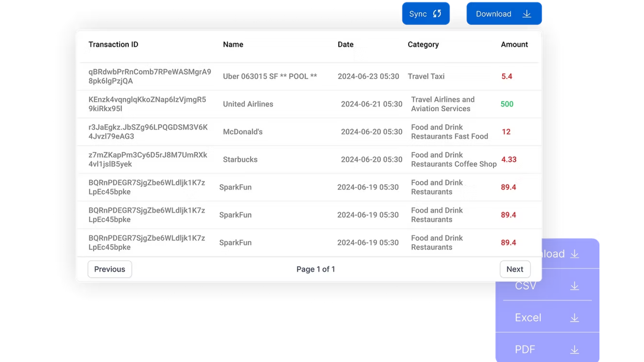Click the Uber 063015 SF POOL transaction
The height and width of the screenshot is (362, 644).
pos(270,76)
